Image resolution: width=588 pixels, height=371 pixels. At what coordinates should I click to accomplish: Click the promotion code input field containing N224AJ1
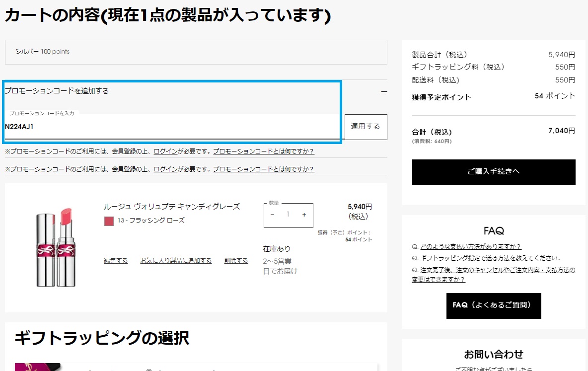(x=174, y=127)
